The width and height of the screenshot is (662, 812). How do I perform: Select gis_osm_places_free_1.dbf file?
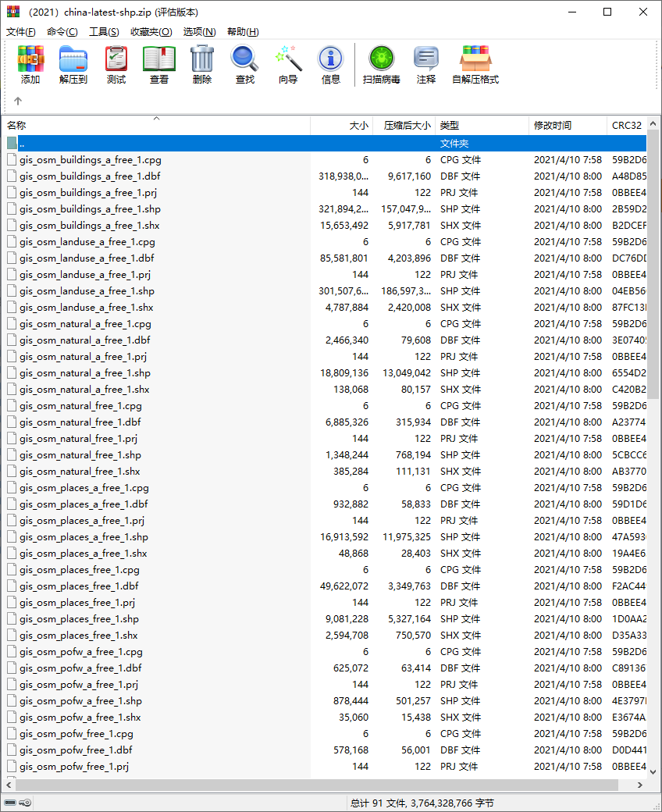pos(325,586)
